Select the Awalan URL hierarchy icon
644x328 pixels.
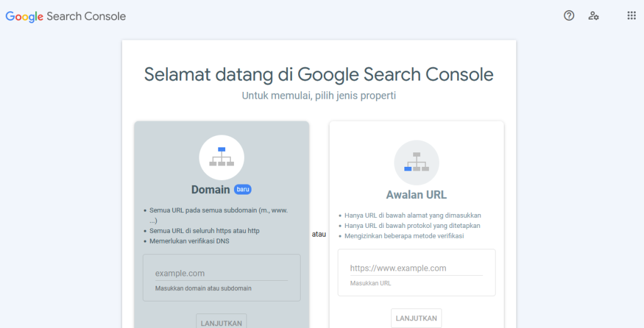click(x=416, y=163)
